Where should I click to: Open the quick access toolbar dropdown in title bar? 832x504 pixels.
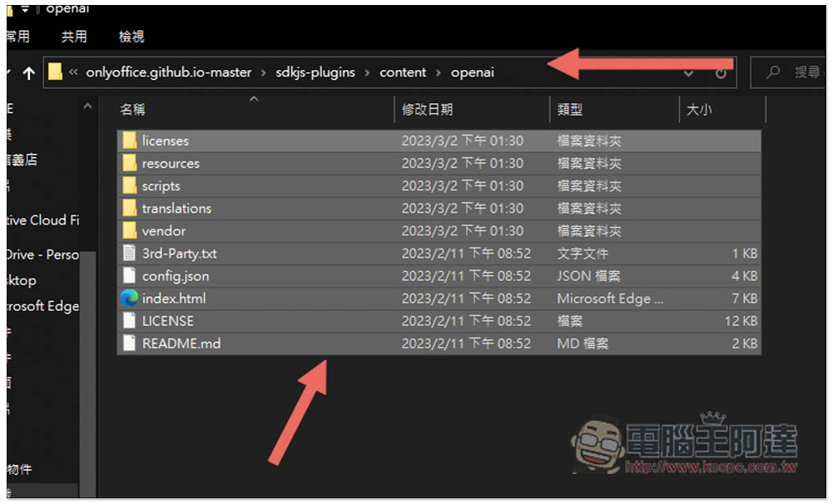coord(25,9)
